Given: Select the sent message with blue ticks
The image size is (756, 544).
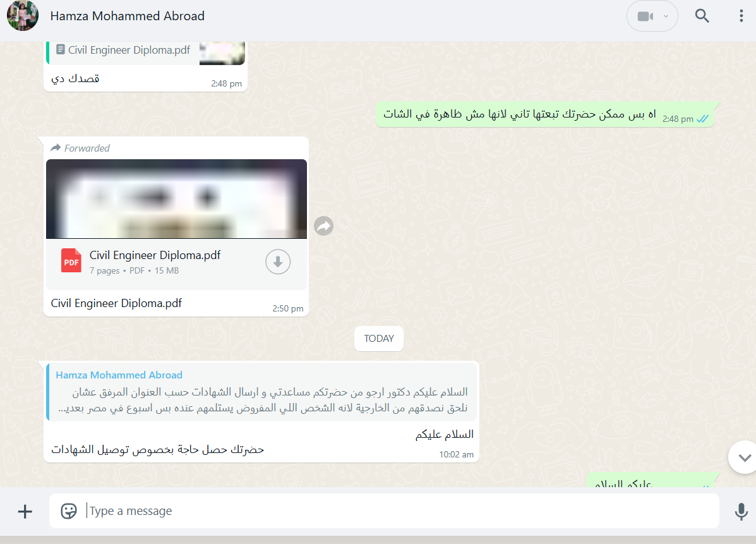Looking at the screenshot, I should 545,115.
